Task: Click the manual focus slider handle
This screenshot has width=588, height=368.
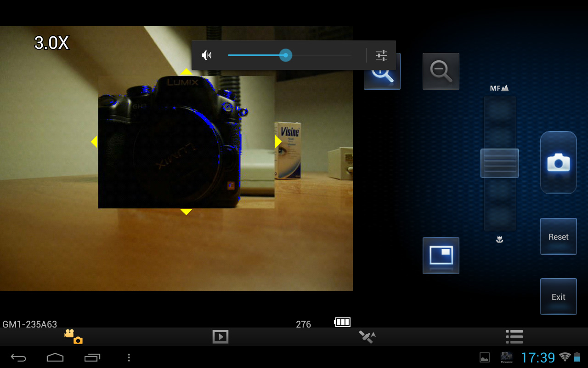Action: point(500,163)
